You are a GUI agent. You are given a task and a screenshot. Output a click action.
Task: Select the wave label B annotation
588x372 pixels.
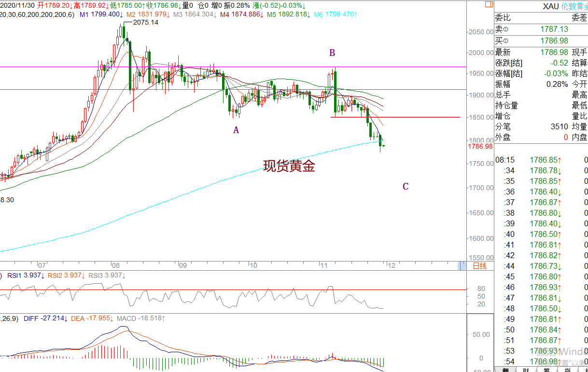[x=332, y=53]
